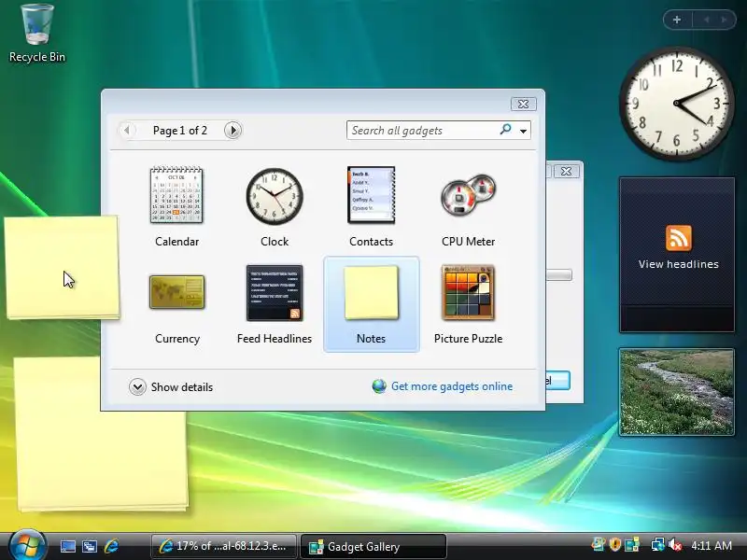Screen dimensions: 747x560
Task: Click the Gadget Gallery taskbar button
Action: click(373, 546)
